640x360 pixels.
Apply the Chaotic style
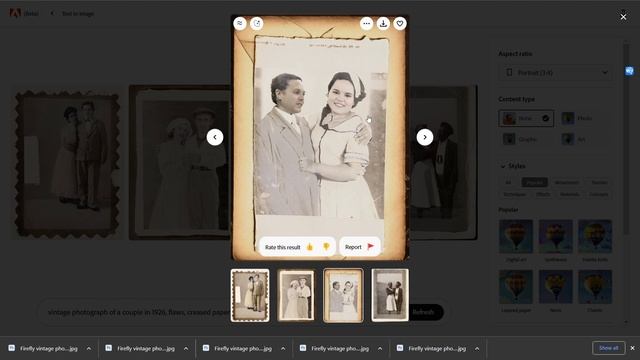[x=595, y=287]
